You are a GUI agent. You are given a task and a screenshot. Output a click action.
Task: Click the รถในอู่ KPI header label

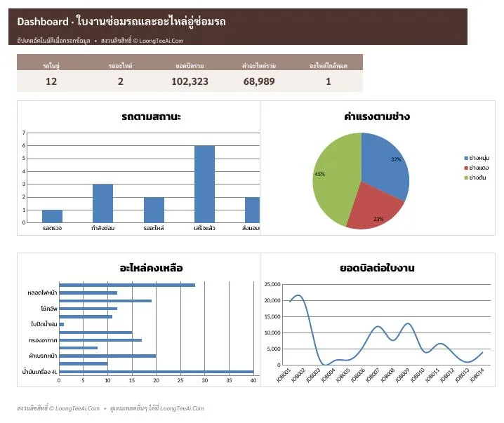(x=51, y=65)
